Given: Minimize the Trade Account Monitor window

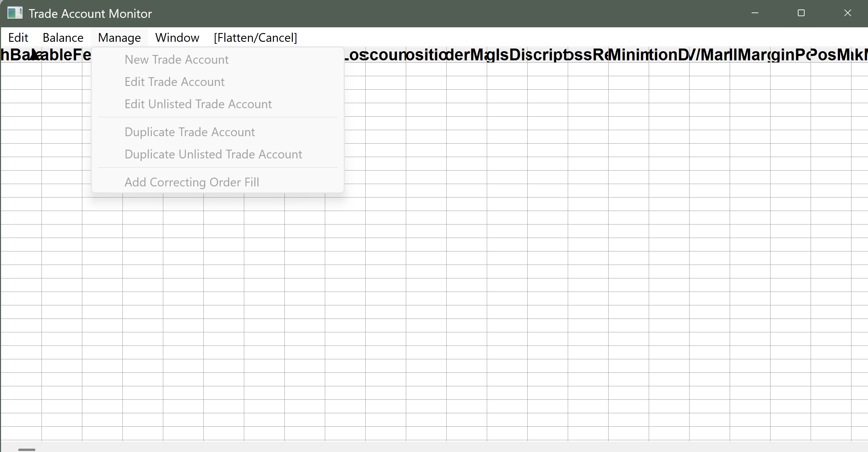Looking at the screenshot, I should [x=755, y=13].
